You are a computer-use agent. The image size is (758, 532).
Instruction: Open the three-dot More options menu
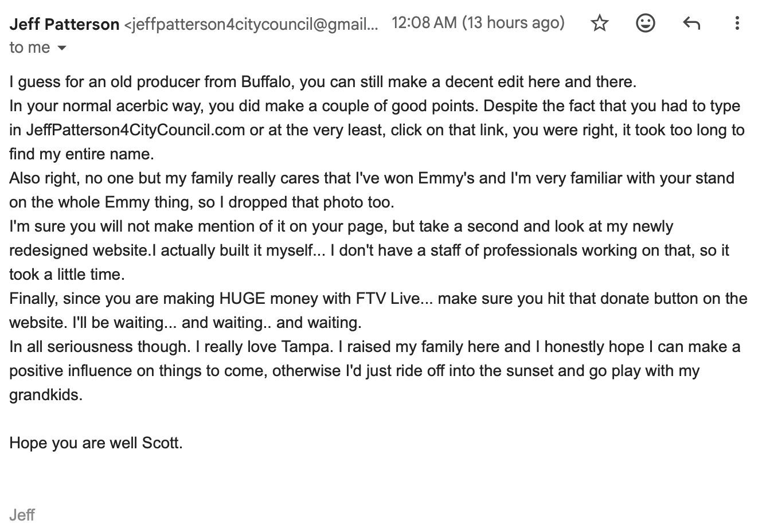tap(737, 24)
